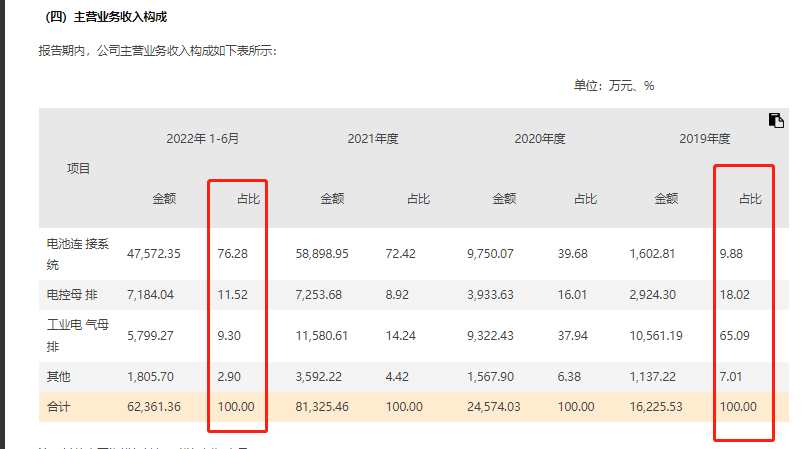
Task: Click the 16,225.53 total for 2019
Action: tap(655, 407)
